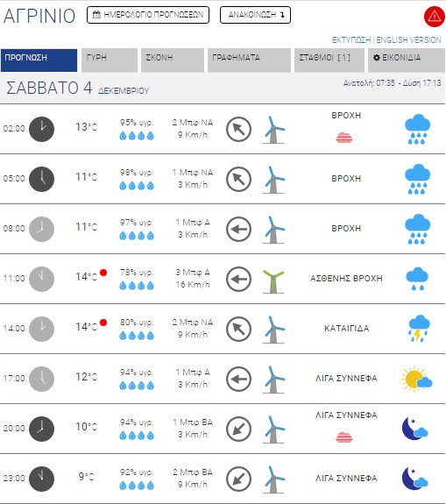Click the red dust cloud icon at 20:00
This screenshot has height=504, width=446.
click(x=344, y=437)
